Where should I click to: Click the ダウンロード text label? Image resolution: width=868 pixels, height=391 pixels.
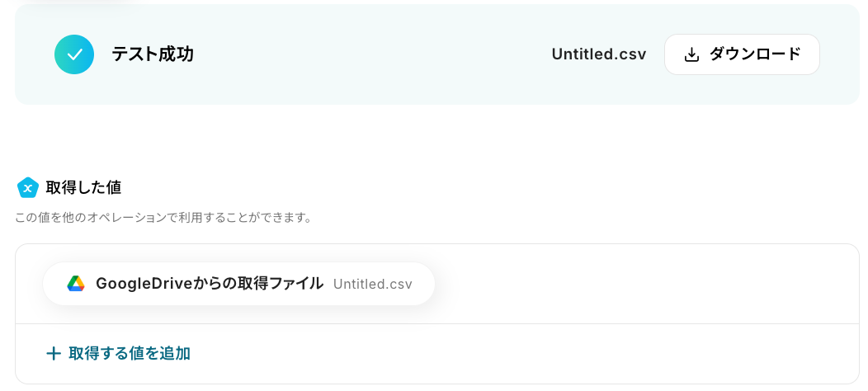(755, 54)
